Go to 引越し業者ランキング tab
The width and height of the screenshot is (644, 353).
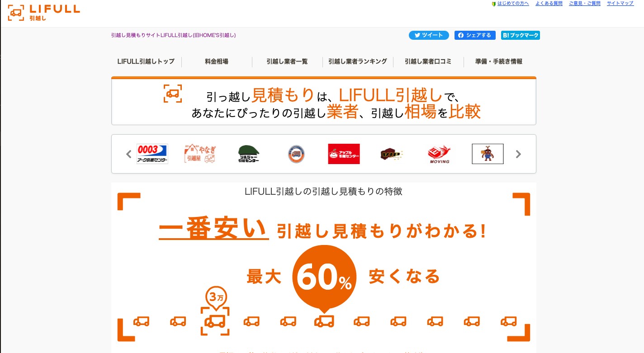point(358,61)
